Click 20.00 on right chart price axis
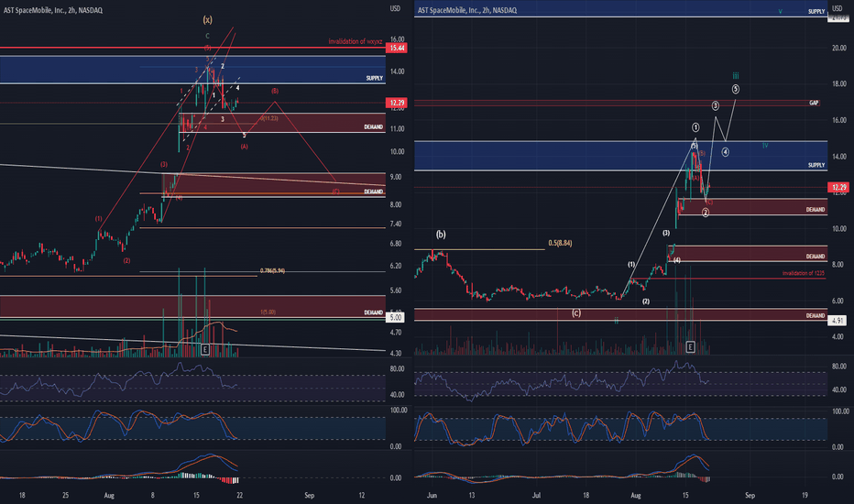This screenshot has height=504, width=854. pos(838,48)
